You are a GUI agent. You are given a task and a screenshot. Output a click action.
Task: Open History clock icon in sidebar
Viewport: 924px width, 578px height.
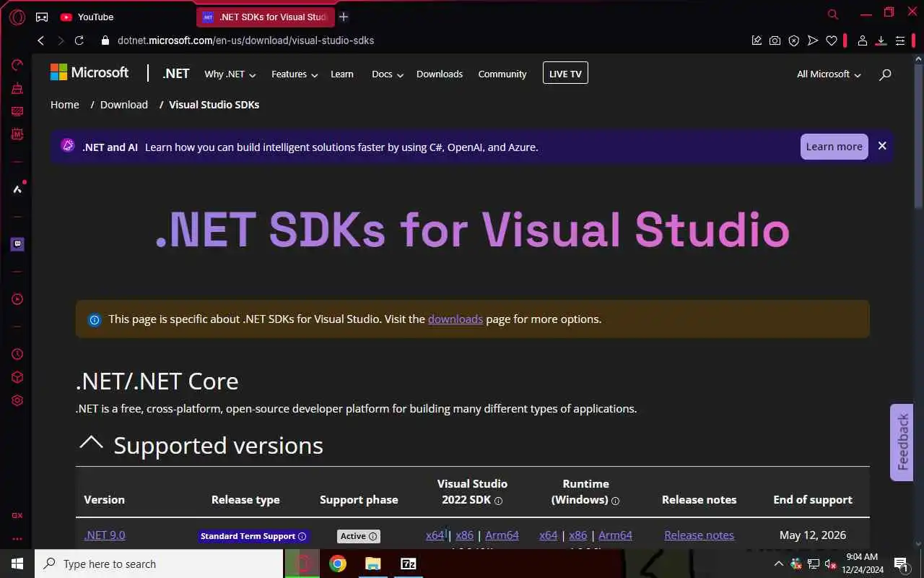[x=17, y=354]
